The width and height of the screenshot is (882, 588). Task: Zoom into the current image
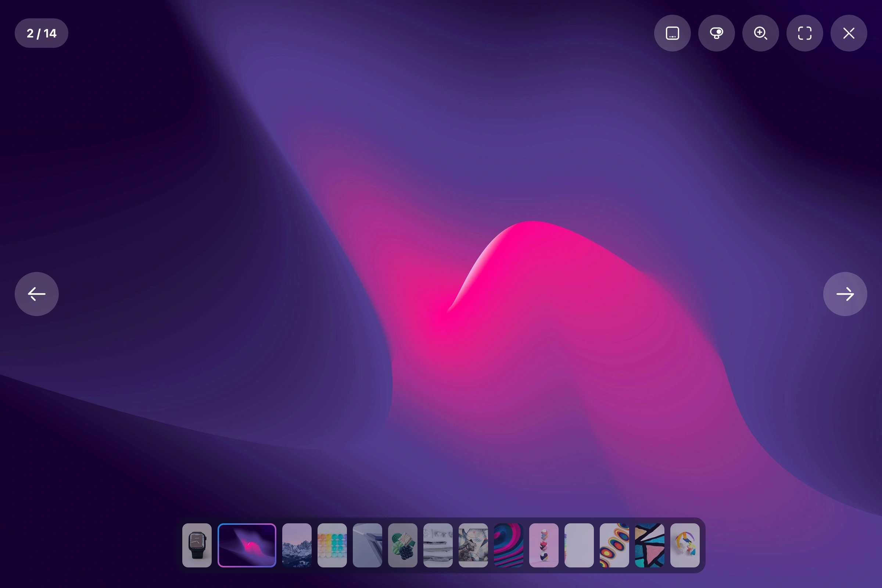pos(760,33)
